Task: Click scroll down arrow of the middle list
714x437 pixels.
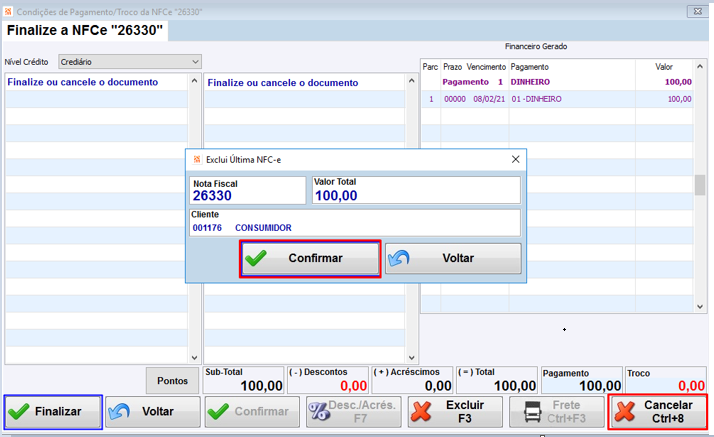Action: tap(412, 358)
